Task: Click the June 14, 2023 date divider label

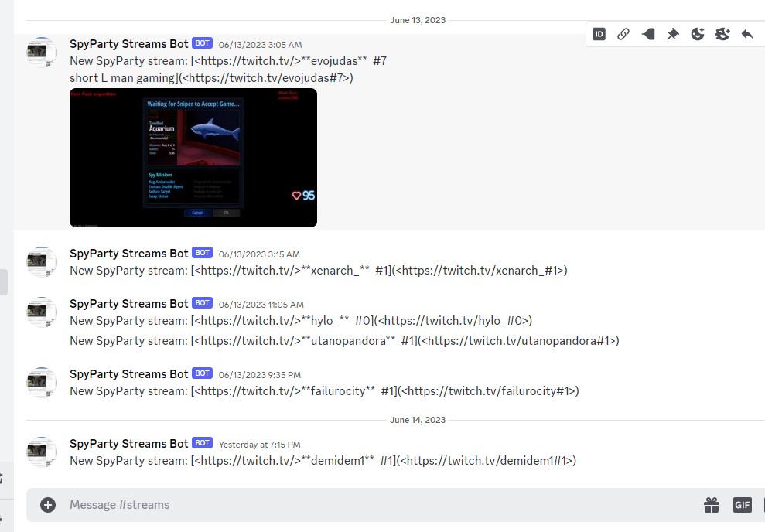Action: pyautogui.click(x=418, y=420)
